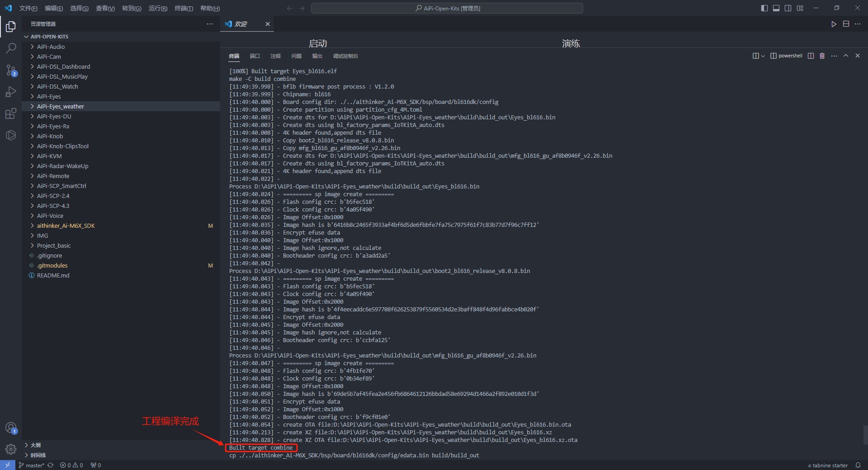
Task: Run the file with the play button
Action: pos(834,24)
